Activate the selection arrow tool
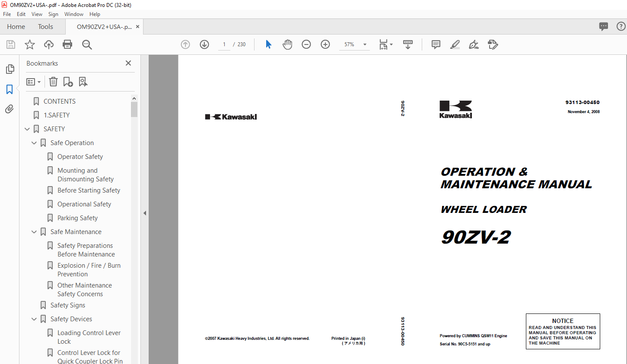 point(268,44)
